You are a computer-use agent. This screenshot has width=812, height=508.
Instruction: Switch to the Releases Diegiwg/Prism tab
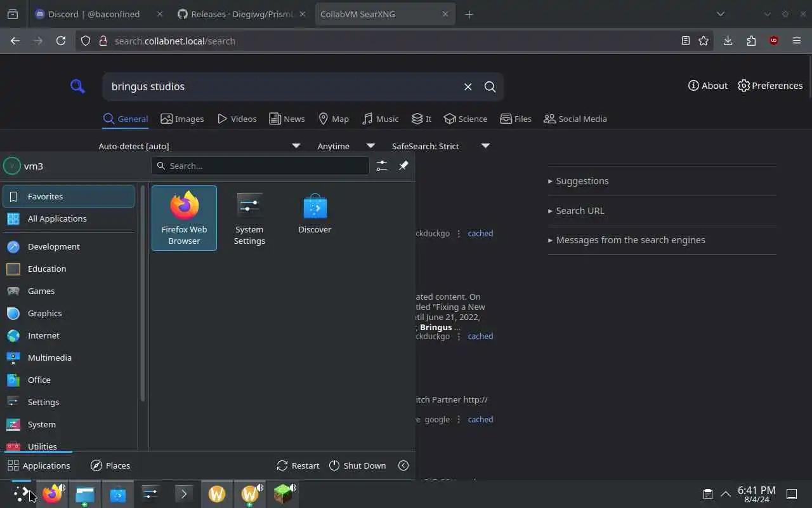(x=242, y=14)
